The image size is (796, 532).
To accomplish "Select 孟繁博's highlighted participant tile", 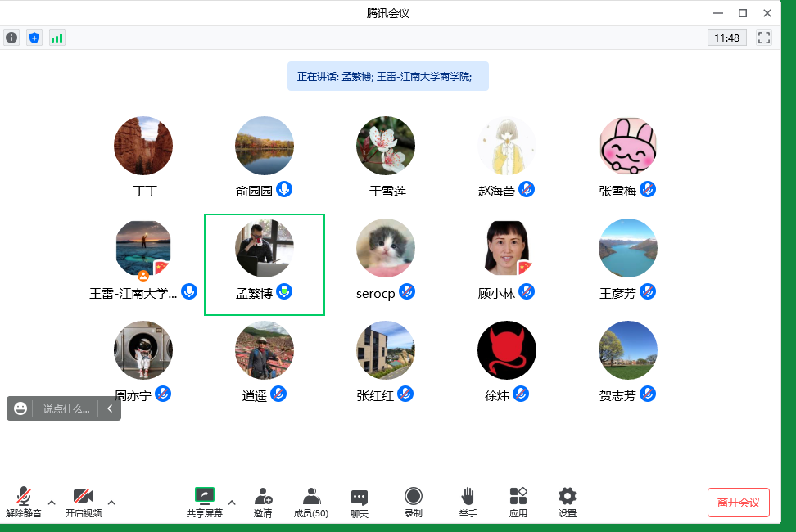I will click(264, 264).
